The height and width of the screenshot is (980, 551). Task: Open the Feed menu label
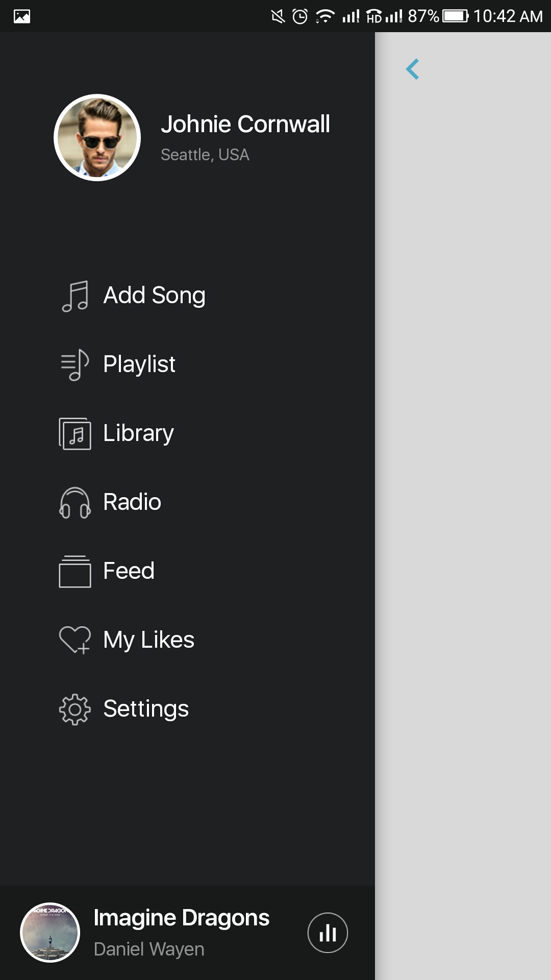pos(129,571)
